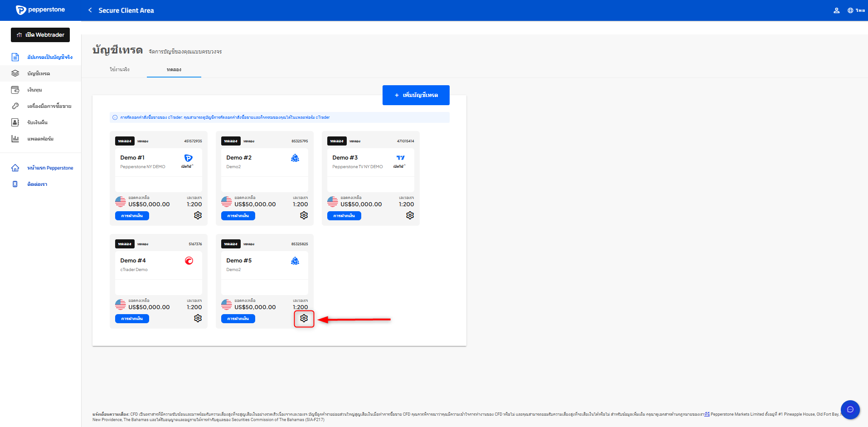Screen dimensions: 868x427
Task: Open the user profile icon in header
Action: 836,10
